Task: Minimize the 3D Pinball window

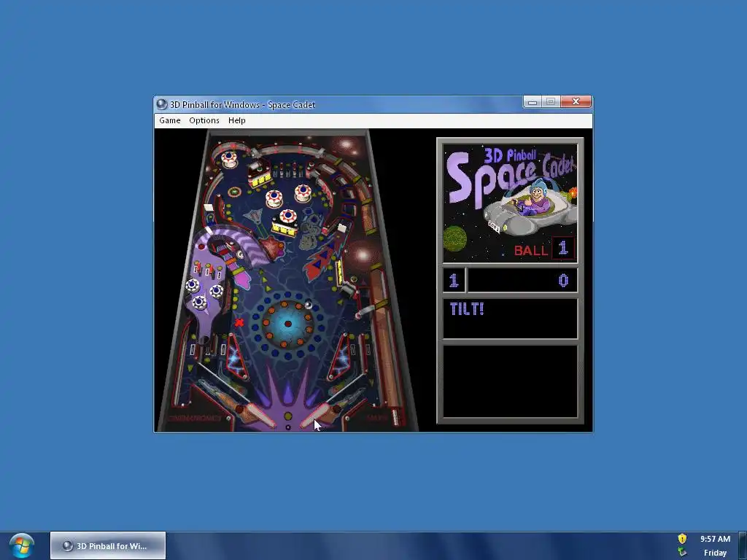Action: click(x=532, y=102)
